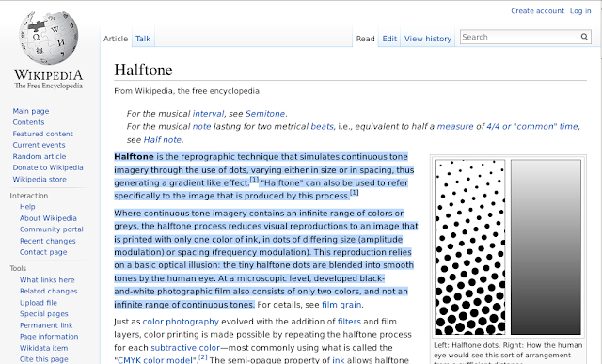Follow the filters link
The width and height of the screenshot is (602, 364).
pyautogui.click(x=349, y=322)
